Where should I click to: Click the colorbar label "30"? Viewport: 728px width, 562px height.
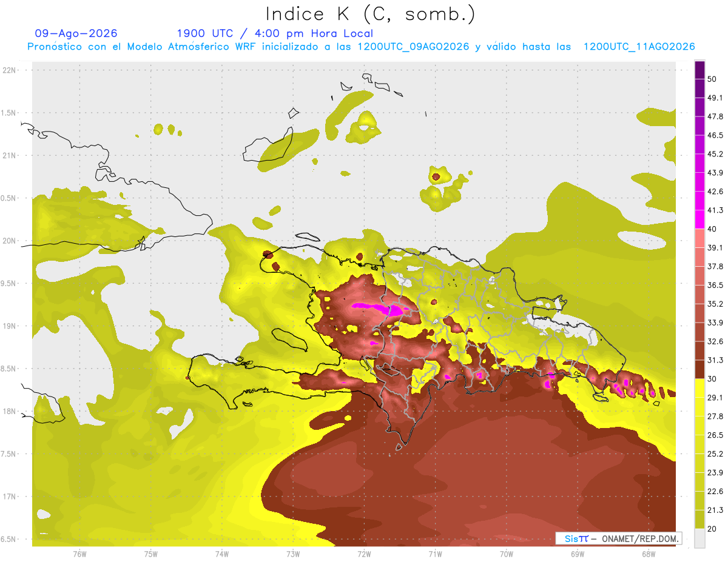click(x=712, y=379)
